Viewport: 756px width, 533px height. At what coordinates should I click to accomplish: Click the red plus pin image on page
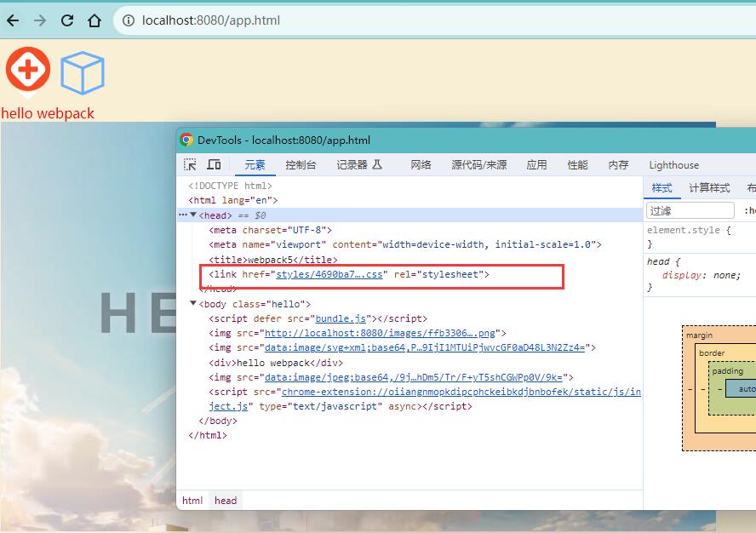tap(28, 72)
